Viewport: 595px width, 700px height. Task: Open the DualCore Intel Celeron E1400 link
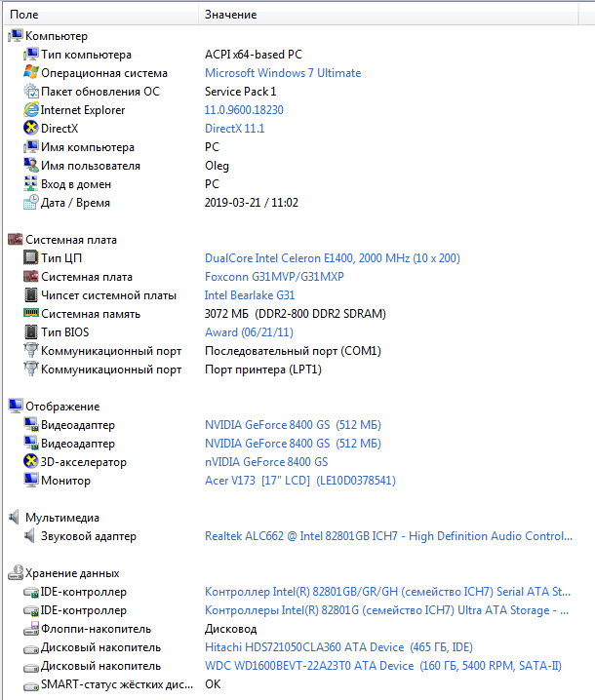pos(333,258)
